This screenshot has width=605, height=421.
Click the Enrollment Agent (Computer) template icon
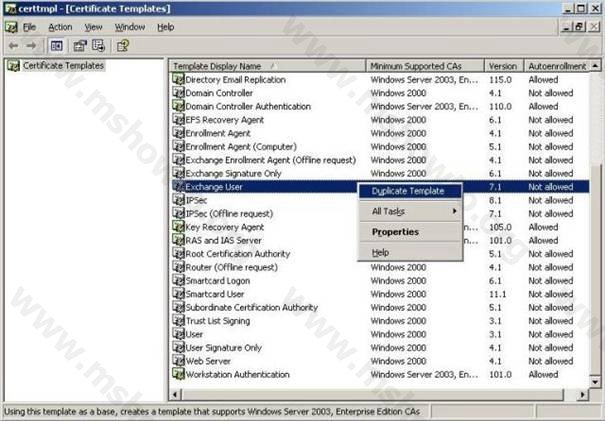[x=178, y=147]
